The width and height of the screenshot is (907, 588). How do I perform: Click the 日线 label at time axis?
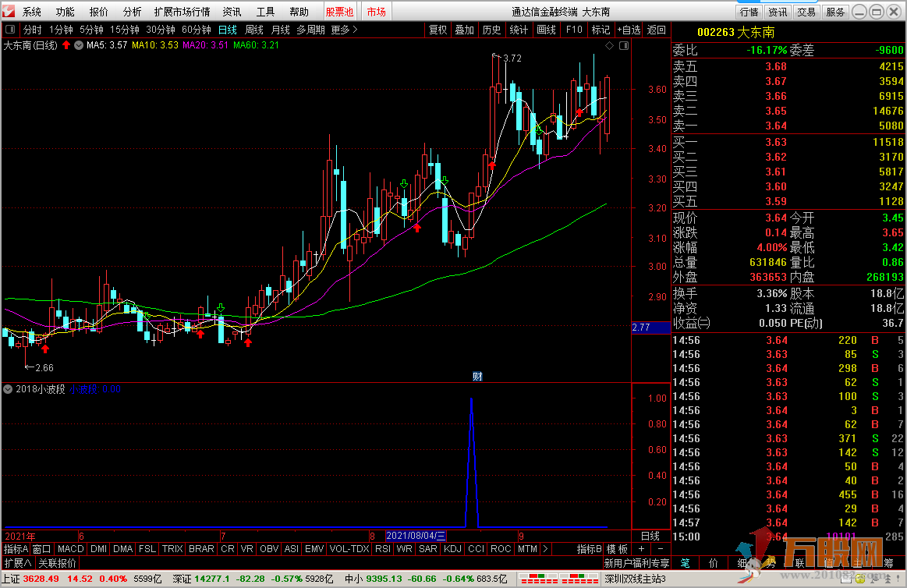click(650, 536)
